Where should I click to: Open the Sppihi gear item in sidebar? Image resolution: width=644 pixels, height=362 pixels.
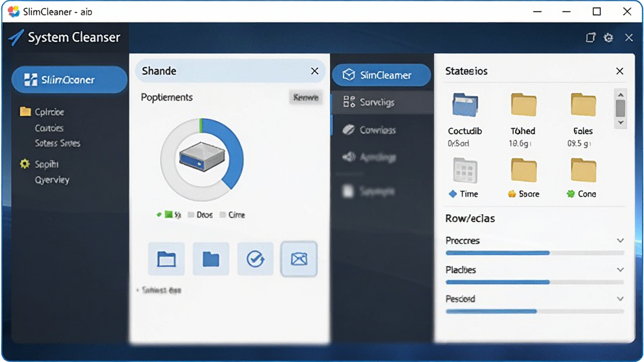click(x=39, y=164)
